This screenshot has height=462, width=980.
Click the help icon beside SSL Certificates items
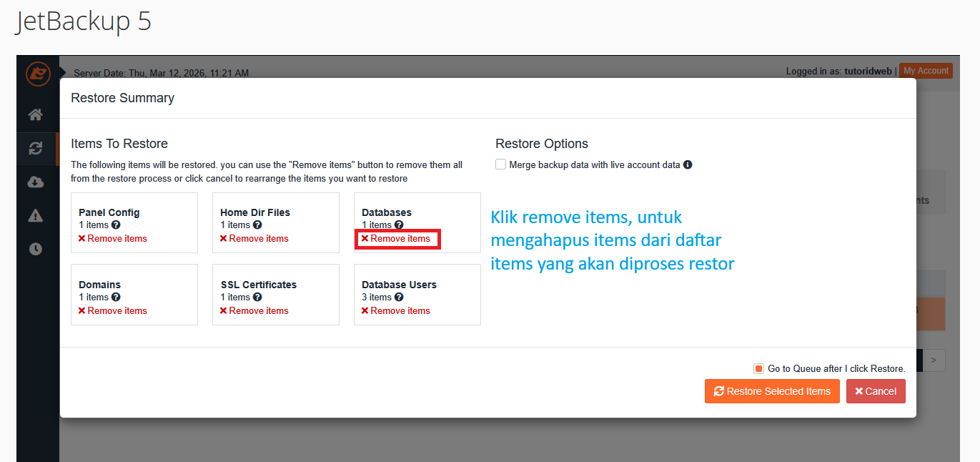click(257, 297)
